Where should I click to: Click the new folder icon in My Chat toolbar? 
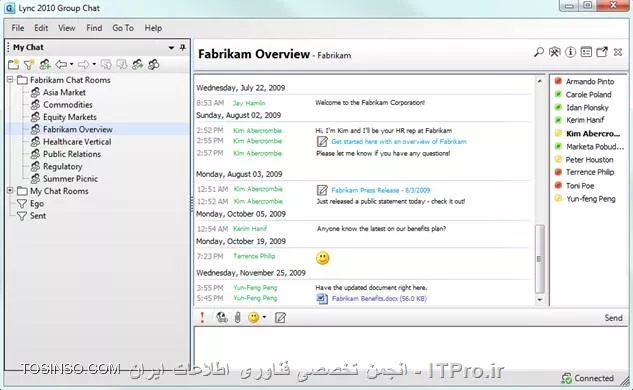click(13, 64)
